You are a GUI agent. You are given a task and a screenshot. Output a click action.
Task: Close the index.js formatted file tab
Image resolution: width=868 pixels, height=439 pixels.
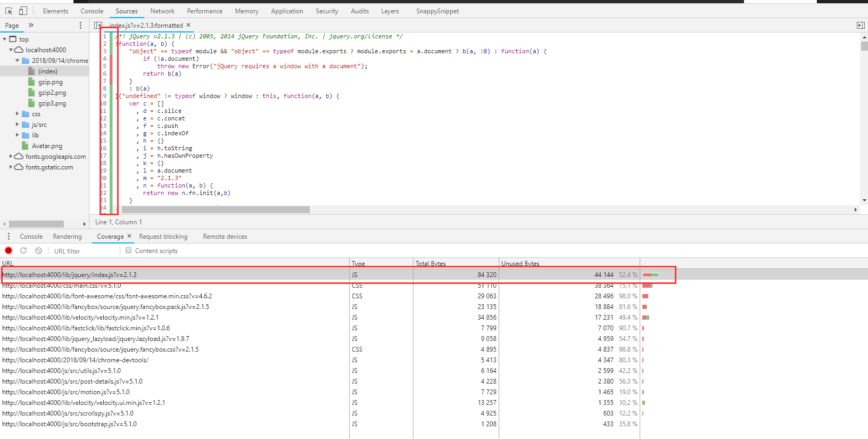point(188,25)
